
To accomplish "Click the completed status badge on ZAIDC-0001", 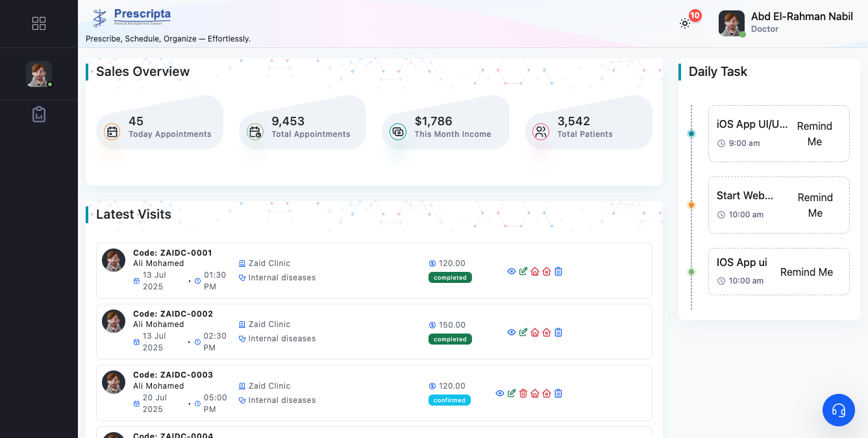I will click(x=450, y=277).
